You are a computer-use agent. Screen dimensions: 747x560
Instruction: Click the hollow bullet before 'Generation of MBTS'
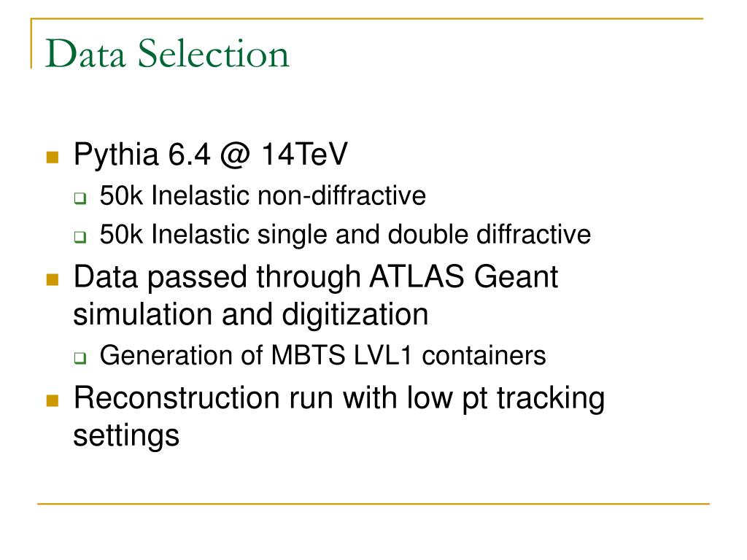click(x=80, y=357)
